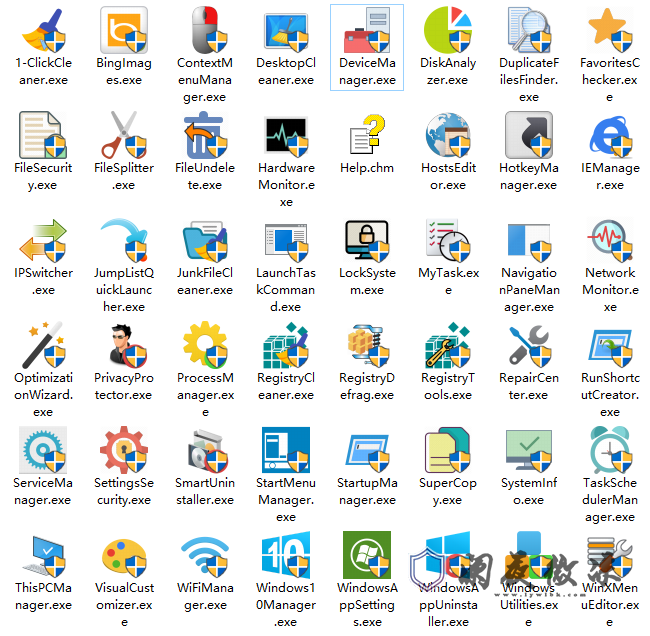Select the WiFiManager.exe wireless icon

pyautogui.click(x=205, y=555)
